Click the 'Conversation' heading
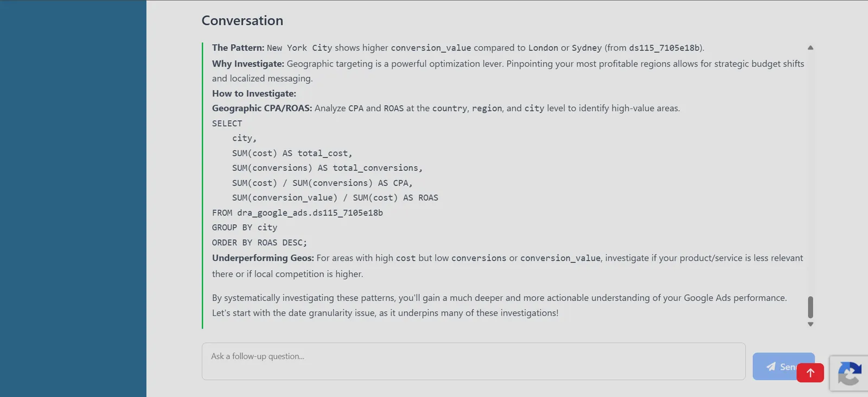This screenshot has width=868, height=397. (x=242, y=21)
